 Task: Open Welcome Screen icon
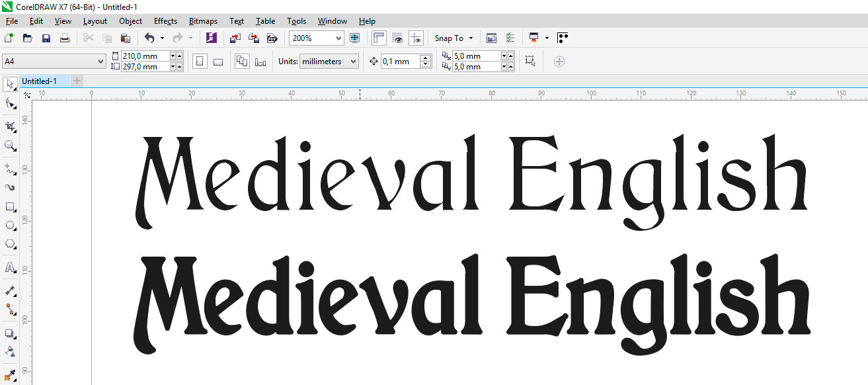pos(491,38)
